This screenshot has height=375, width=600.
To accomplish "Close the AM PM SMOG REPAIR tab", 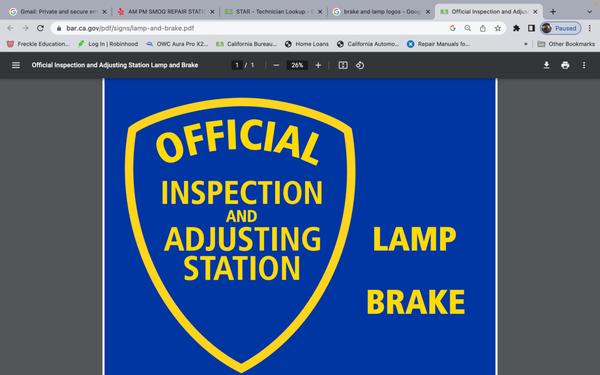I will (x=212, y=12).
